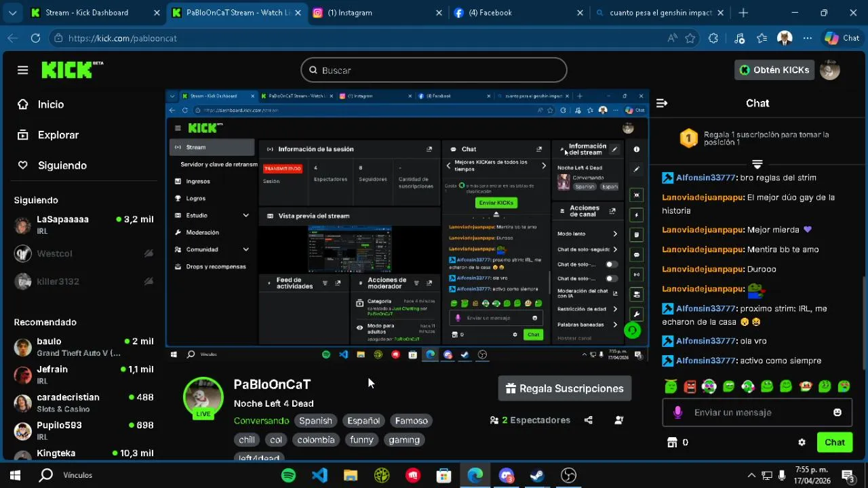Viewport: 868px width, 488px height.
Task: Open recommended channel baulo
Action: (84, 347)
